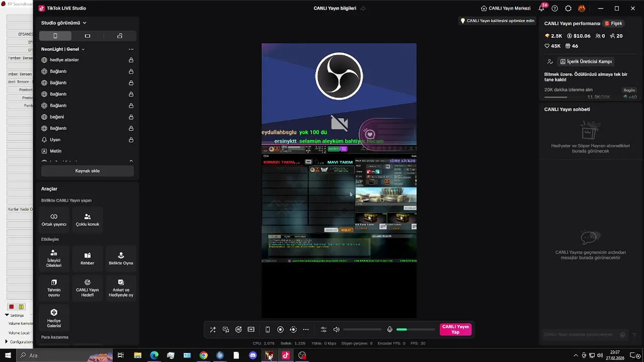
Task: Open İzleyici Dilekleri tool
Action: pos(54,258)
